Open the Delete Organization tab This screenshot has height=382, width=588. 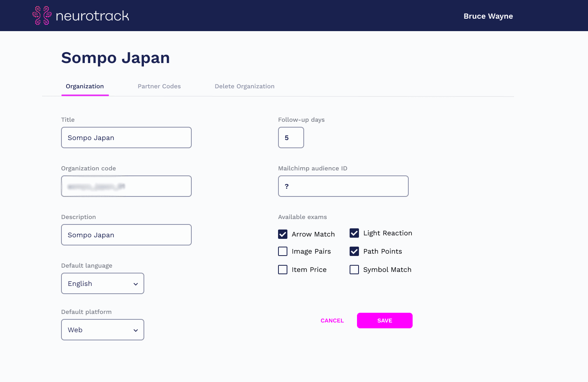click(x=245, y=86)
